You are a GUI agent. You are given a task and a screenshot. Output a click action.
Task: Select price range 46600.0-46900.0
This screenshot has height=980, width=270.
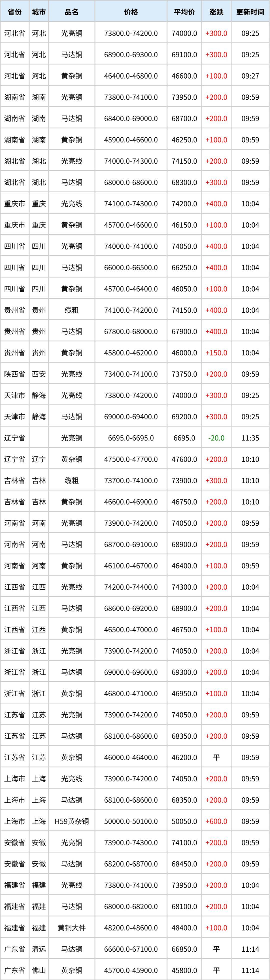click(131, 502)
